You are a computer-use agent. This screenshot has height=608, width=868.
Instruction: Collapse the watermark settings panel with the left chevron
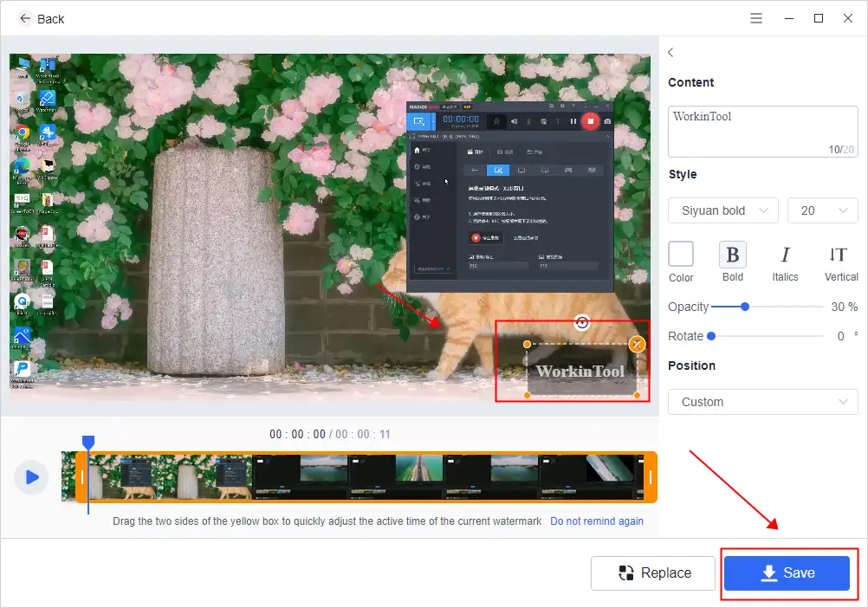coord(671,53)
